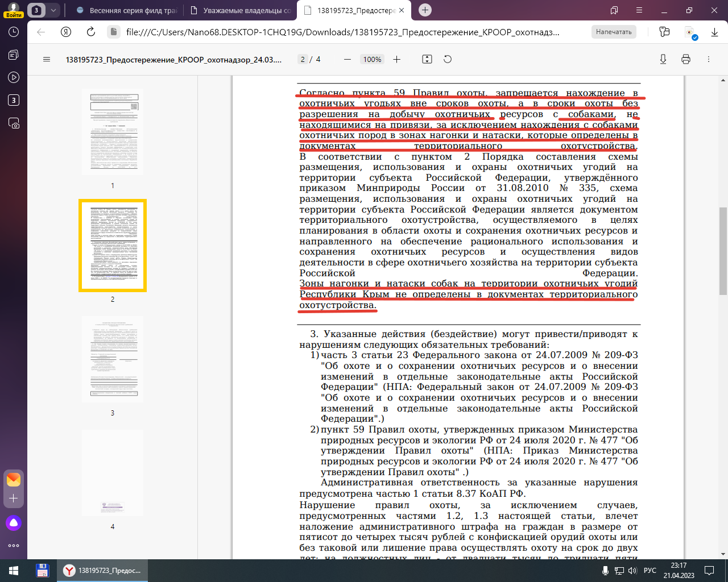Expand more sidebar items with three dots
728x582 pixels.
[x=14, y=546]
